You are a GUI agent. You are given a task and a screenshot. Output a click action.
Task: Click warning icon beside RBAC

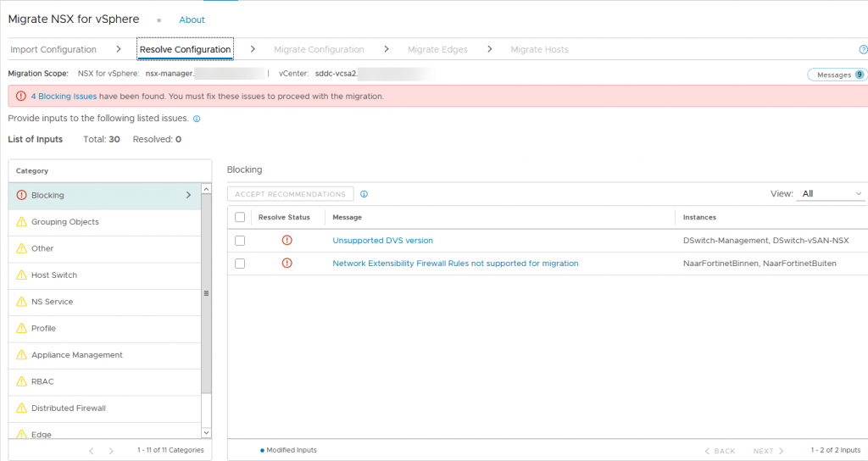pyautogui.click(x=21, y=380)
